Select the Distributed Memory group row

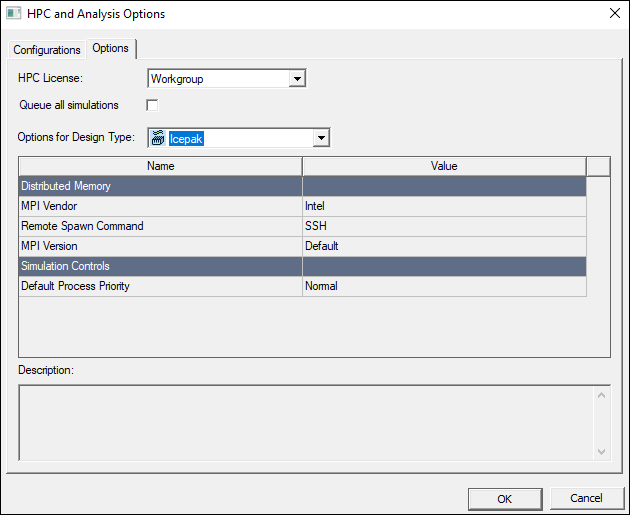coord(303,186)
